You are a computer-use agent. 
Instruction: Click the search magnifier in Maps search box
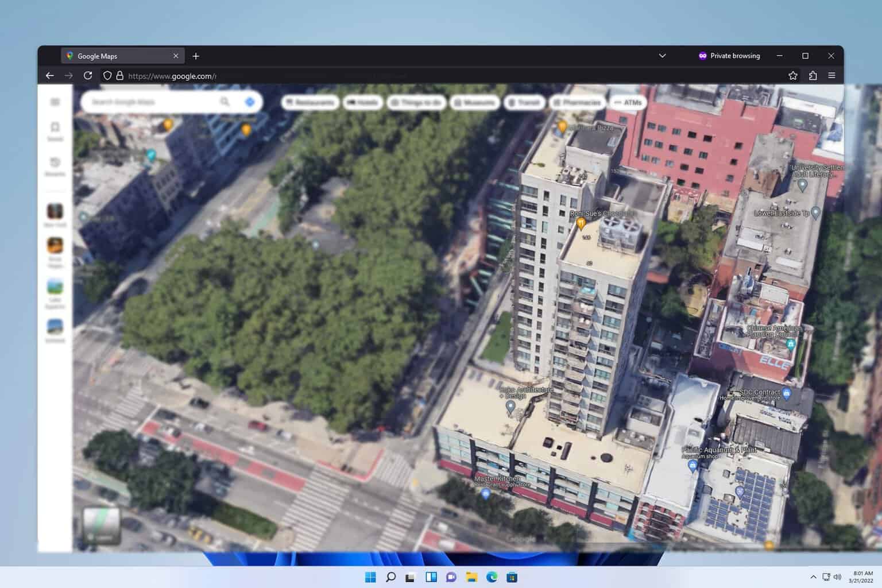point(225,102)
